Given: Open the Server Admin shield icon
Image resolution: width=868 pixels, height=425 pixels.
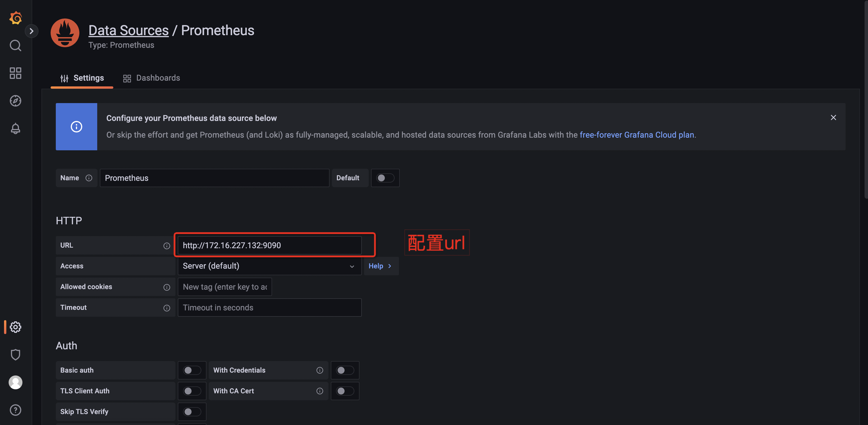Looking at the screenshot, I should point(16,354).
